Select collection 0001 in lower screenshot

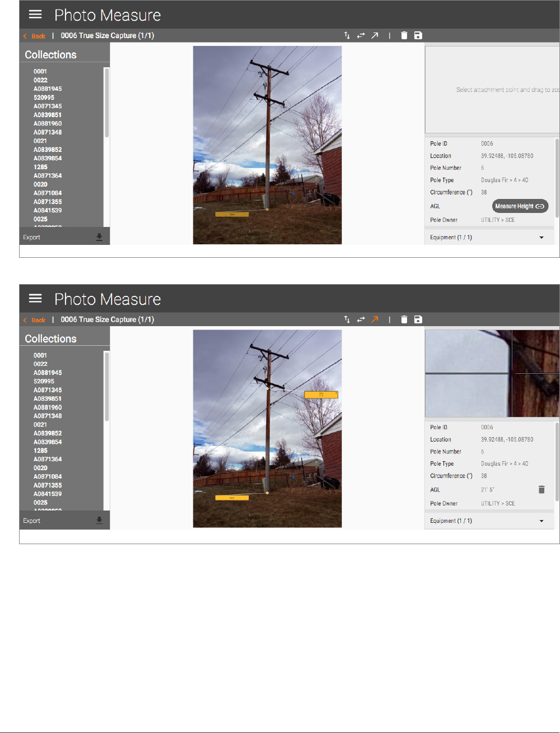[40, 355]
